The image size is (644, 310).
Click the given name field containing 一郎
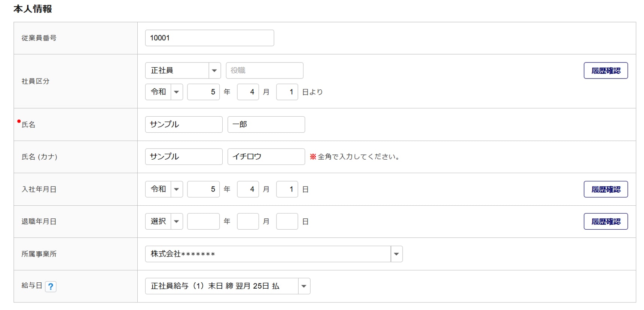coord(266,124)
